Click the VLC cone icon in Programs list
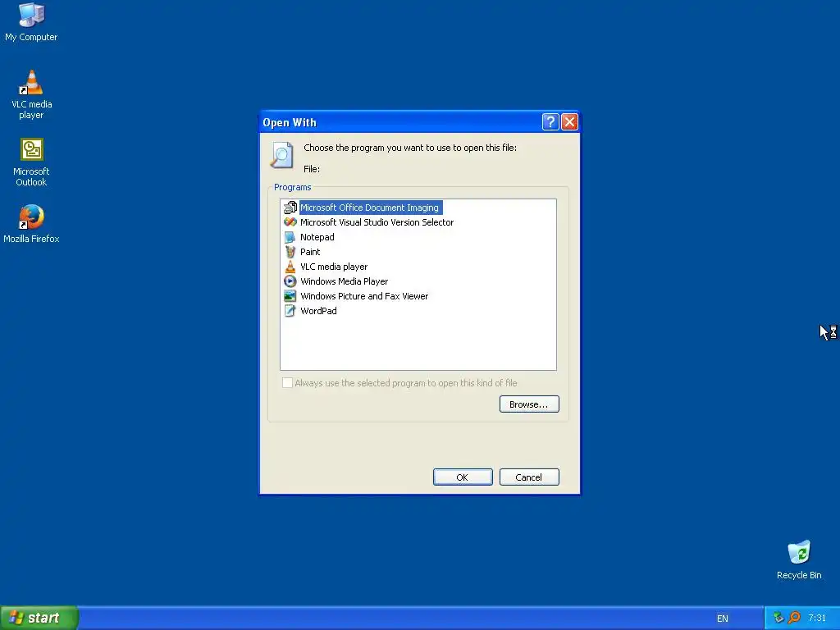Screen dimensions: 840x630 coord(290,267)
